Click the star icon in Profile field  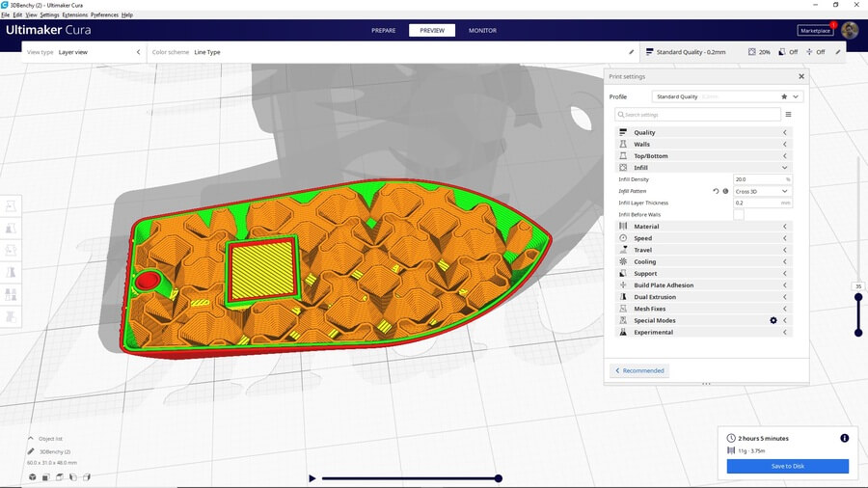784,96
